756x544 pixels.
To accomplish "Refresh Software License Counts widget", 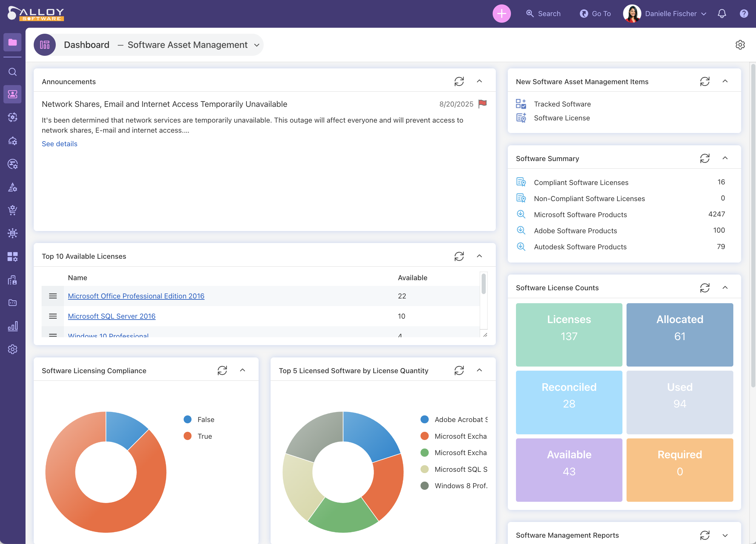I will (704, 287).
